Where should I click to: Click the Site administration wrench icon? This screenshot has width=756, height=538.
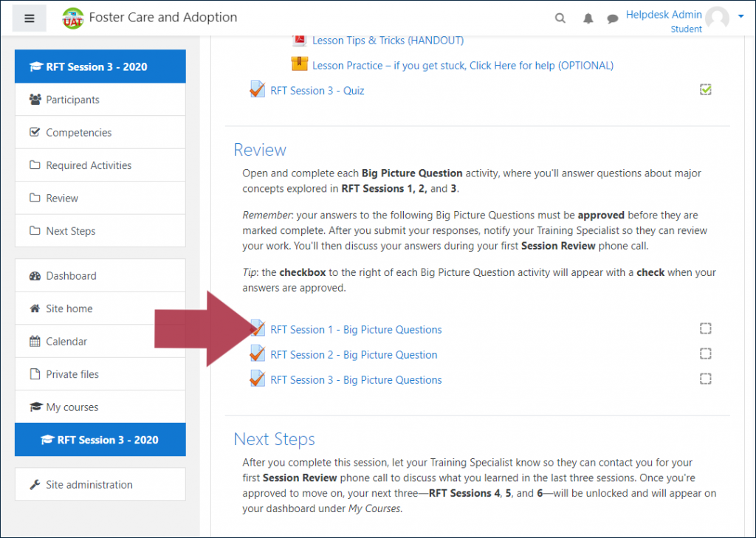click(35, 484)
